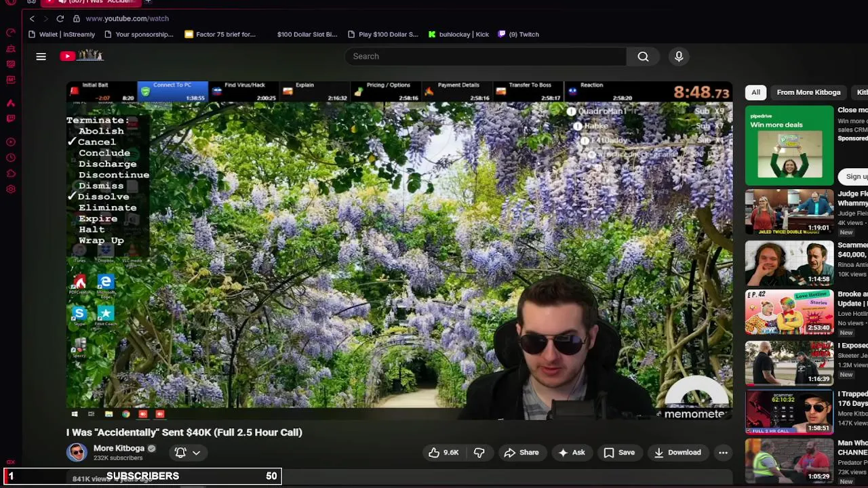Click the Microsoft Edge desktop icon in the video

(105, 285)
